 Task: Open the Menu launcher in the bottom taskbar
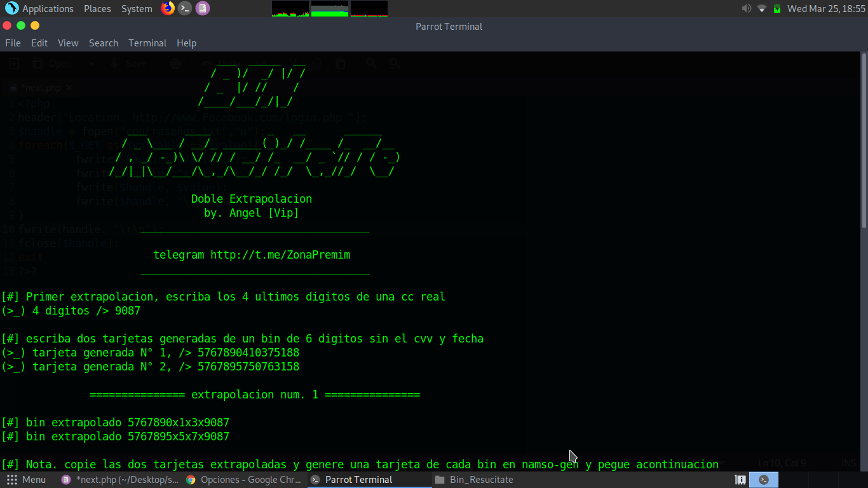pos(26,479)
